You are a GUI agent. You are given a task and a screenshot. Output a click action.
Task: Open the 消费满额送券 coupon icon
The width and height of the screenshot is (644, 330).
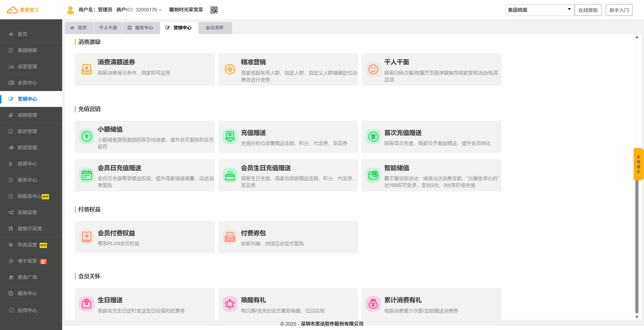point(87,69)
